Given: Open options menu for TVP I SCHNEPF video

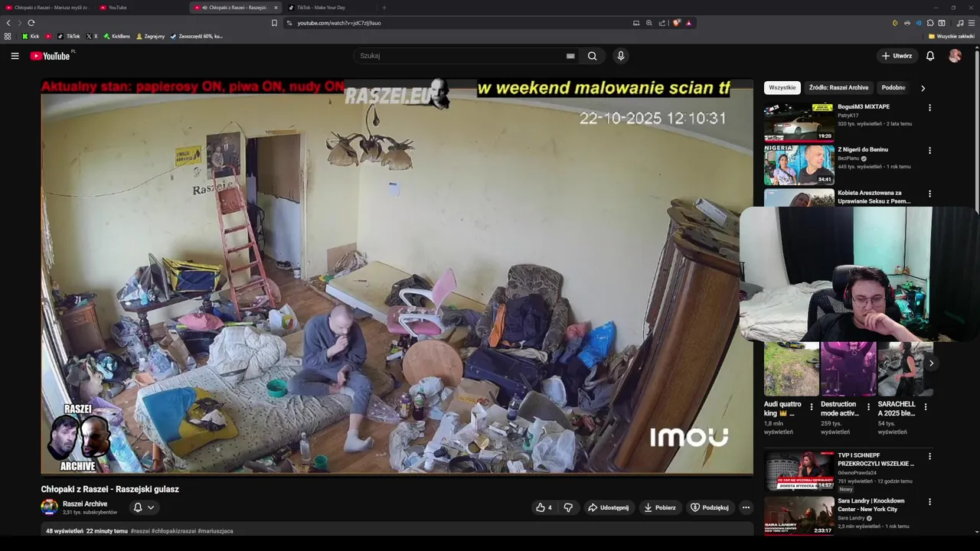Looking at the screenshot, I should 929,456.
